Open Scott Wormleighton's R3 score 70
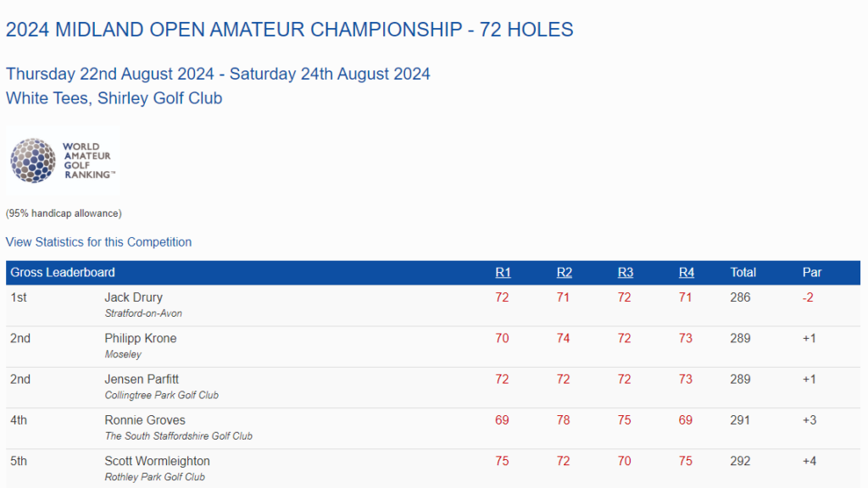This screenshot has width=868, height=488. (625, 462)
